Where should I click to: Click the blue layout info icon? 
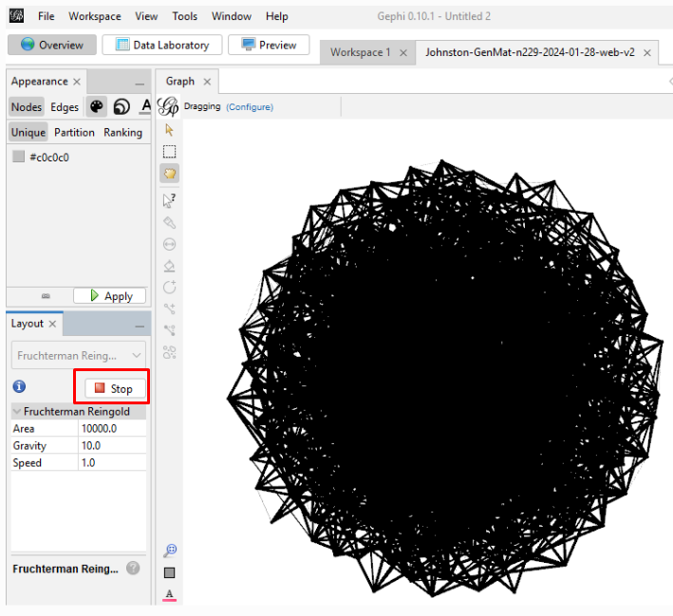(x=19, y=386)
